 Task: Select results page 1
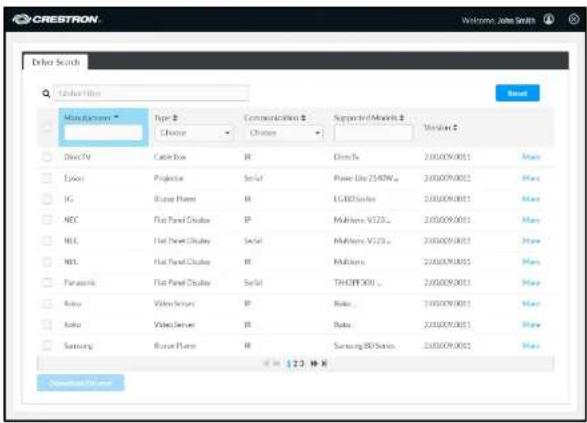pos(289,363)
